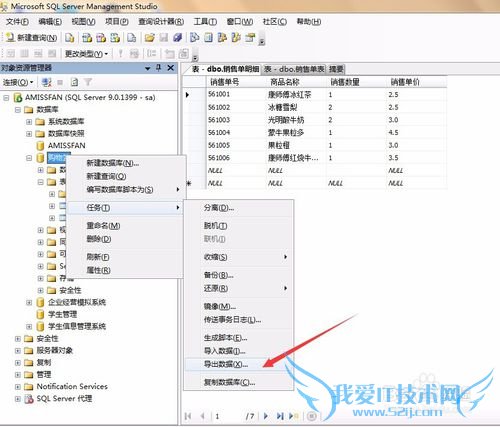500x427 pixels.
Task: Select the AMISSFAN database node
Action: [66, 146]
